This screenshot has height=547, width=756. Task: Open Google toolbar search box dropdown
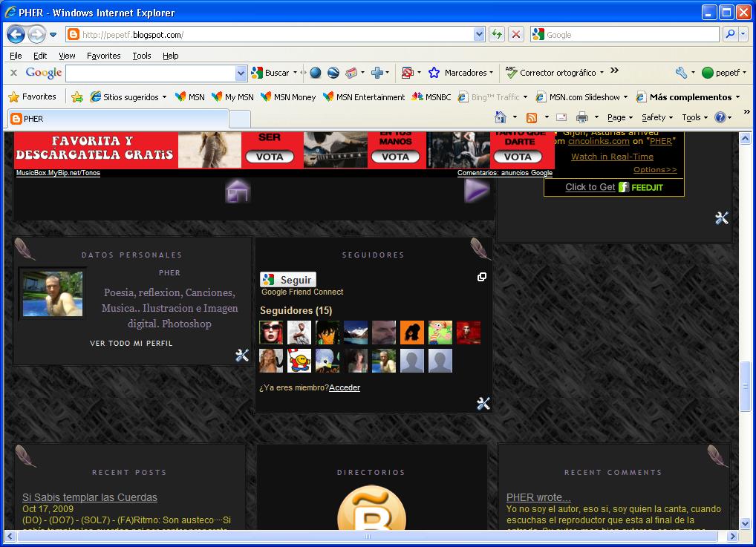click(x=241, y=73)
